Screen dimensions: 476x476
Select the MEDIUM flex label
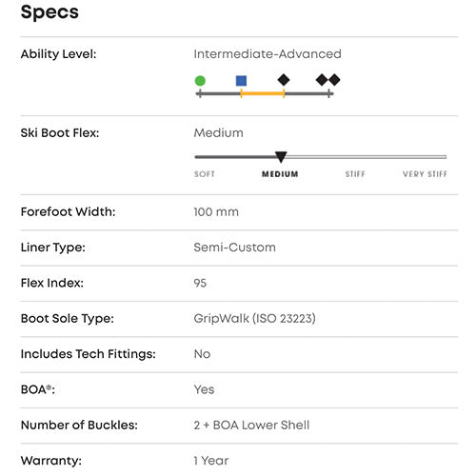[280, 174]
